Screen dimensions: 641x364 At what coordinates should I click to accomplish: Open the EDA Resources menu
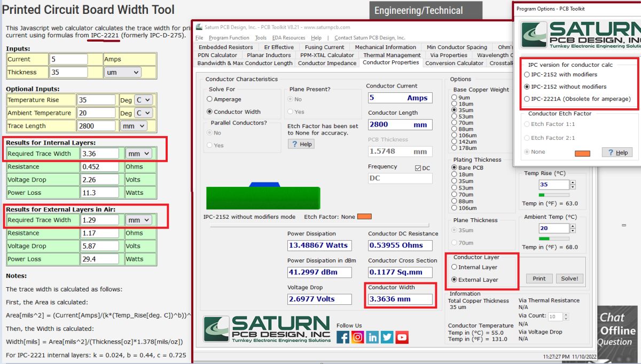click(288, 38)
